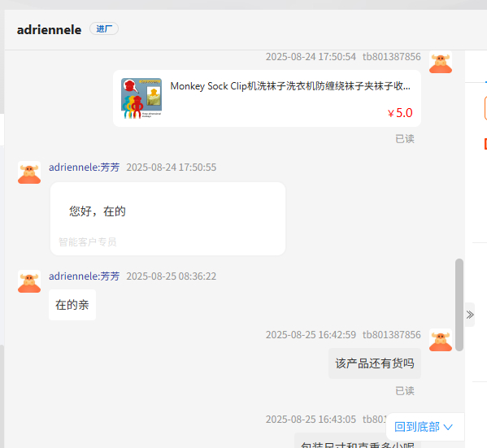Click the chat history scrollbar thumb

(x=459, y=305)
